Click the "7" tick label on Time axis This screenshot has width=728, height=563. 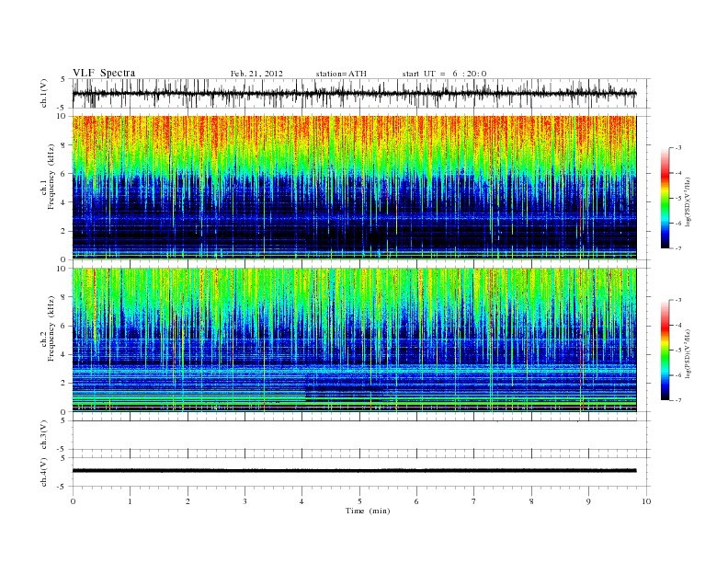click(x=473, y=501)
